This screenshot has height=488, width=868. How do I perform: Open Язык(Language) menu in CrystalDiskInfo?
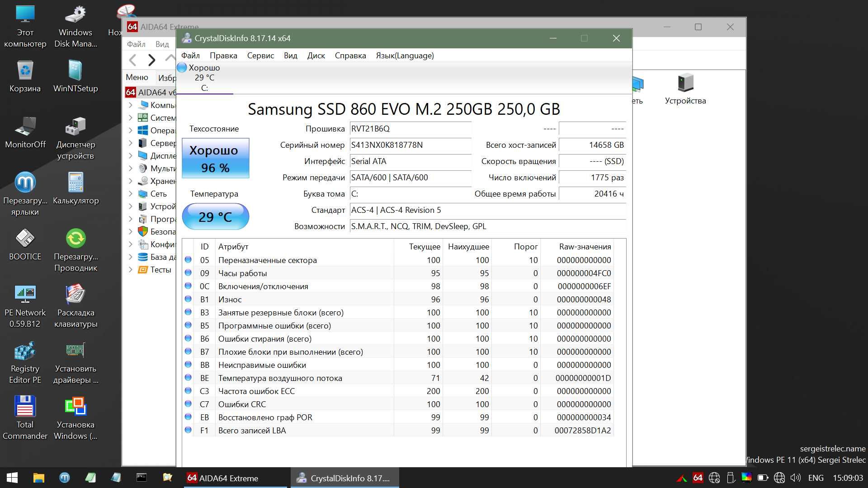(x=405, y=56)
